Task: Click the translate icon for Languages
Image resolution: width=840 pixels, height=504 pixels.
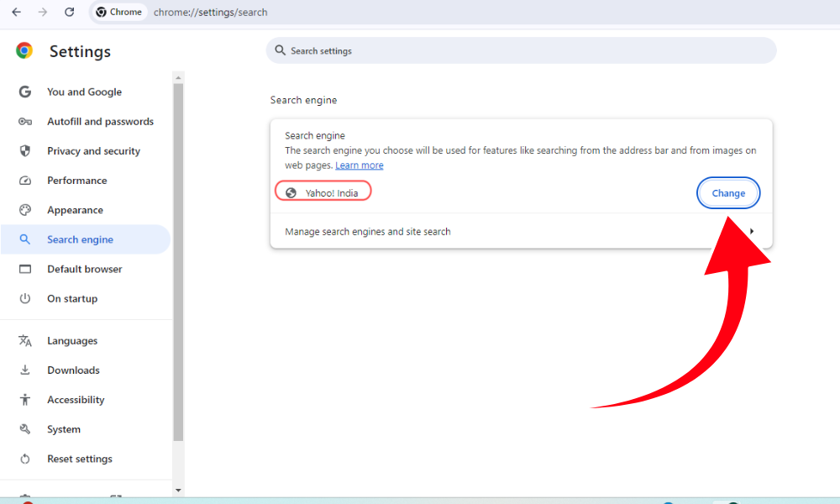Action: pyautogui.click(x=25, y=341)
